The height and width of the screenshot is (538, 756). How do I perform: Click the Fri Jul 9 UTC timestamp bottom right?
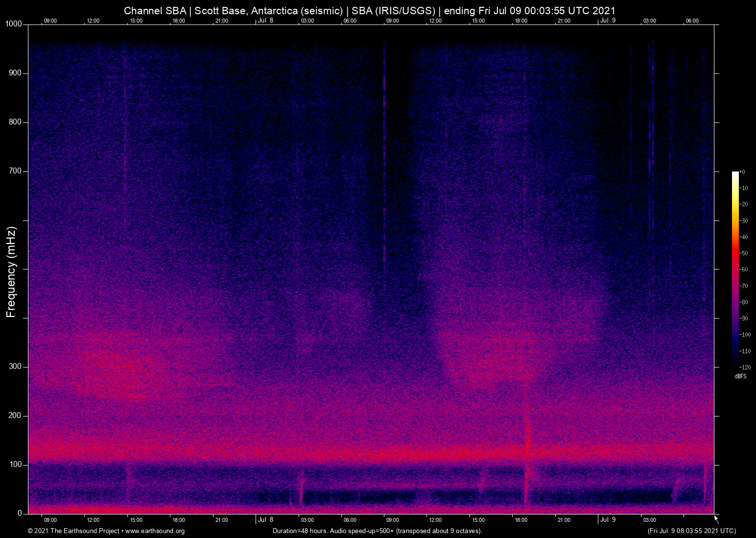click(x=691, y=530)
